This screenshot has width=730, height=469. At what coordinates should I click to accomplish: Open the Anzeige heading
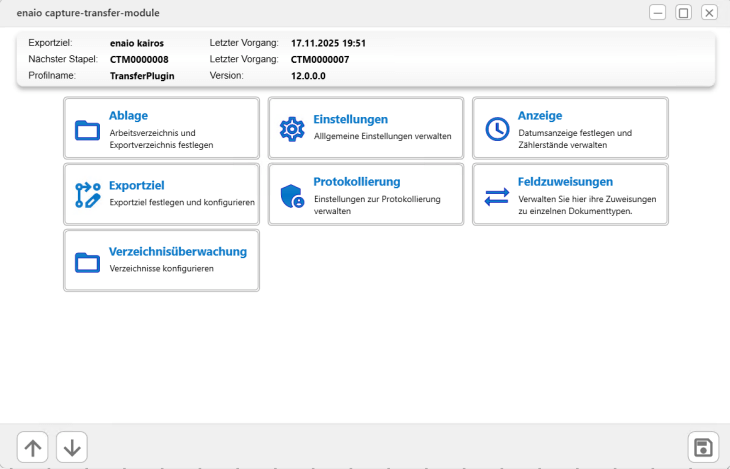(540, 116)
